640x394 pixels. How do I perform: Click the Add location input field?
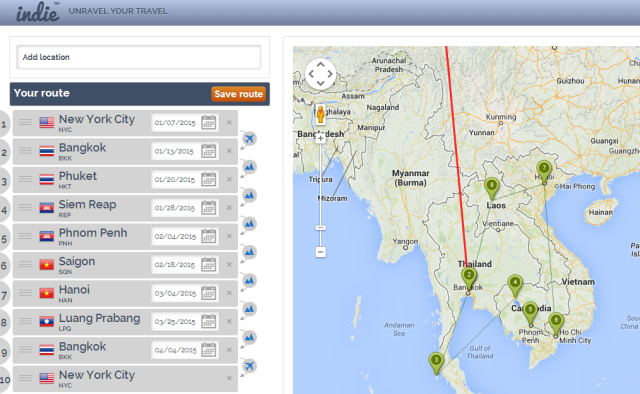tap(139, 57)
